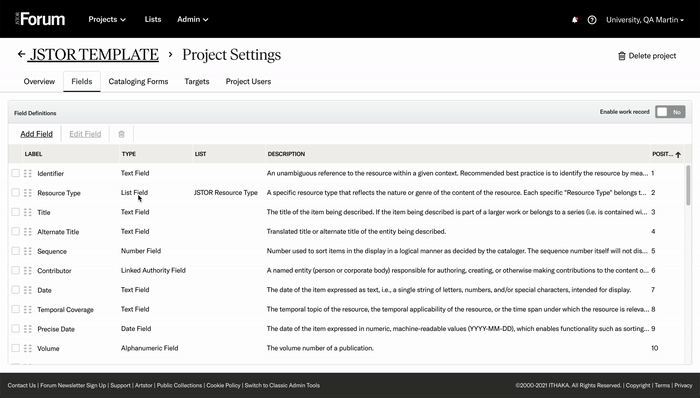Check the Temporal Coverage row checkbox

[16, 309]
